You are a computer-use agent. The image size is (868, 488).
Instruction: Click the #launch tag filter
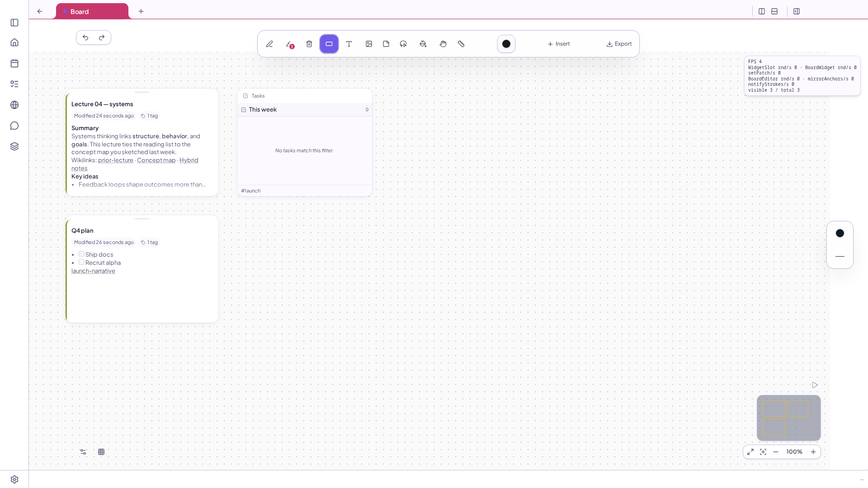point(251,191)
